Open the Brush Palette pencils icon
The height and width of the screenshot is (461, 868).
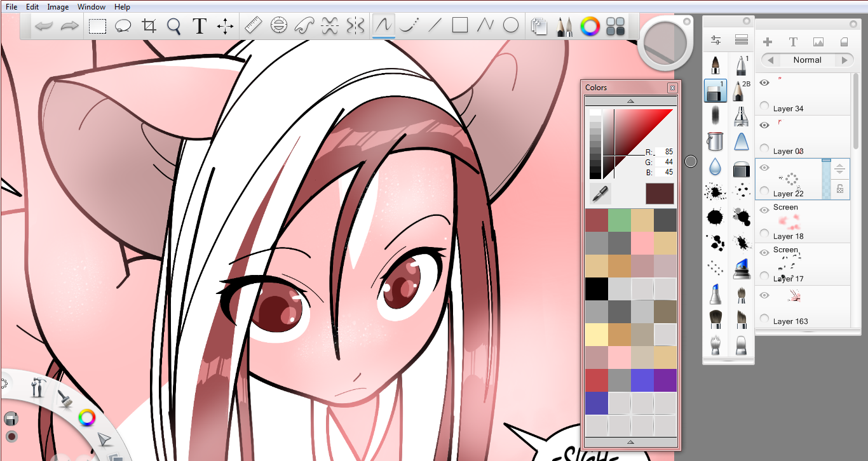pos(564,26)
